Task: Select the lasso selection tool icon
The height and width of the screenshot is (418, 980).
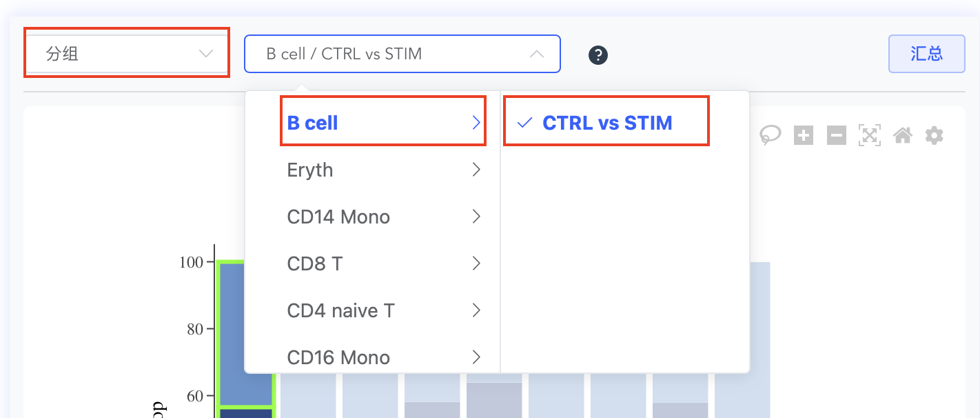Action: [x=770, y=135]
